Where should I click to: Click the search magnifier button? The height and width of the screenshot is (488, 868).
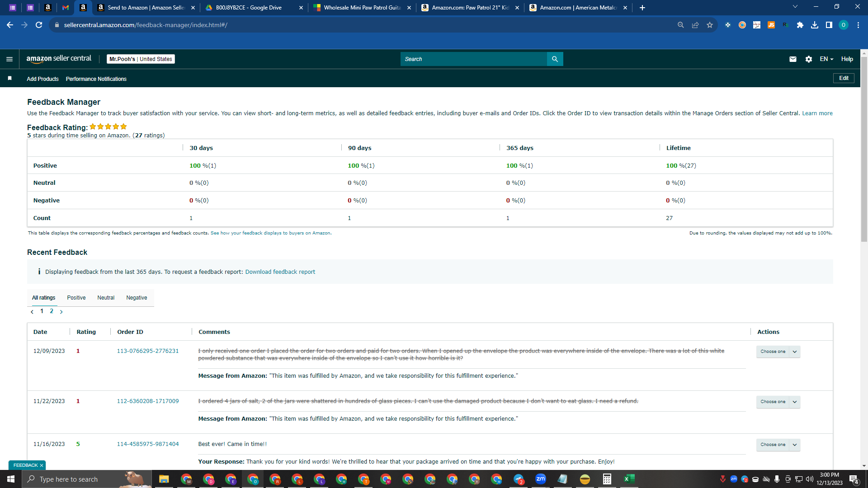[x=555, y=59]
